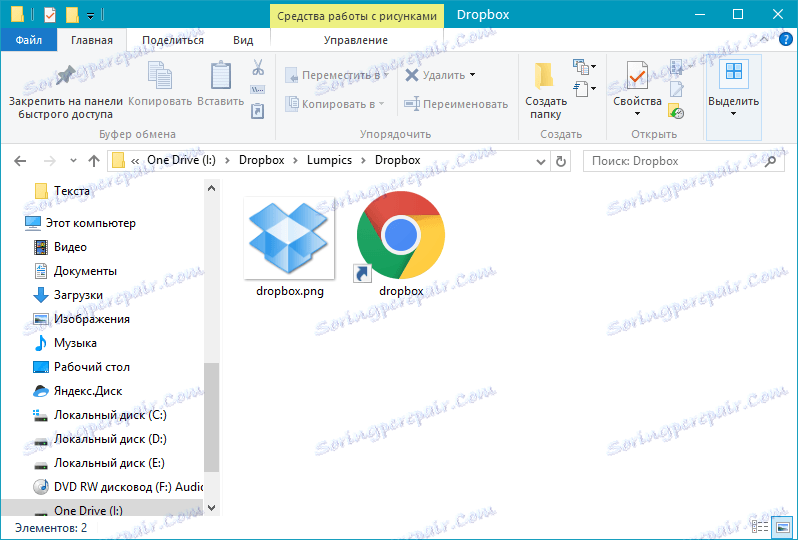Select the dropbox Chrome shortcut
The width and height of the screenshot is (798, 540).
401,244
